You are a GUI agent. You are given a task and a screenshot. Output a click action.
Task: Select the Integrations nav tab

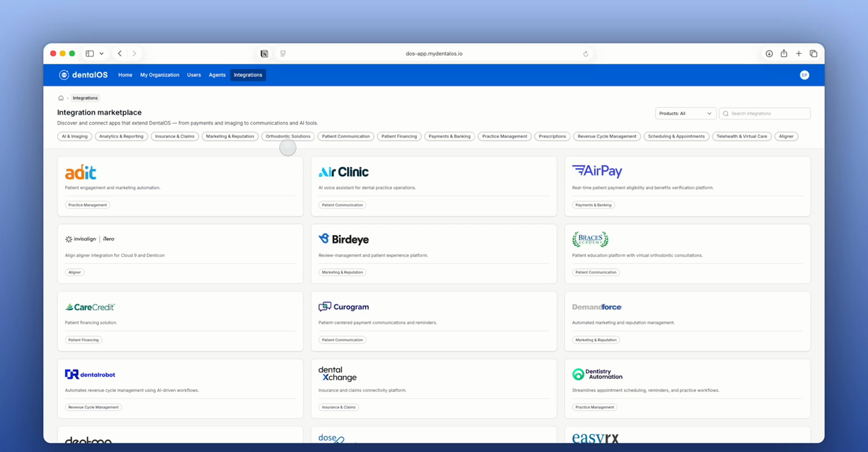tap(248, 75)
